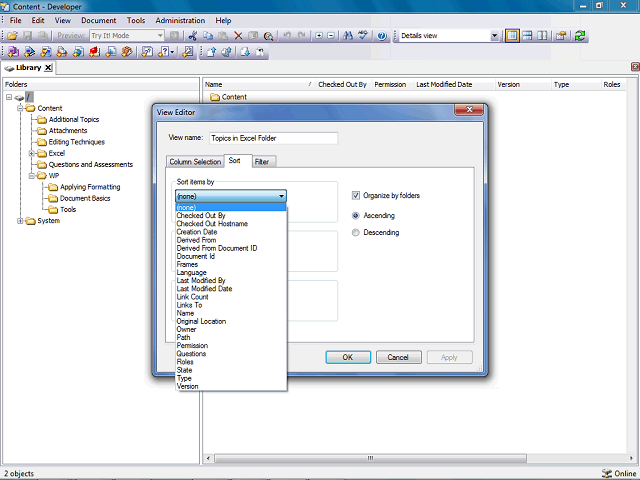
Task: Choose Original Location from sort list
Action: click(x=231, y=321)
